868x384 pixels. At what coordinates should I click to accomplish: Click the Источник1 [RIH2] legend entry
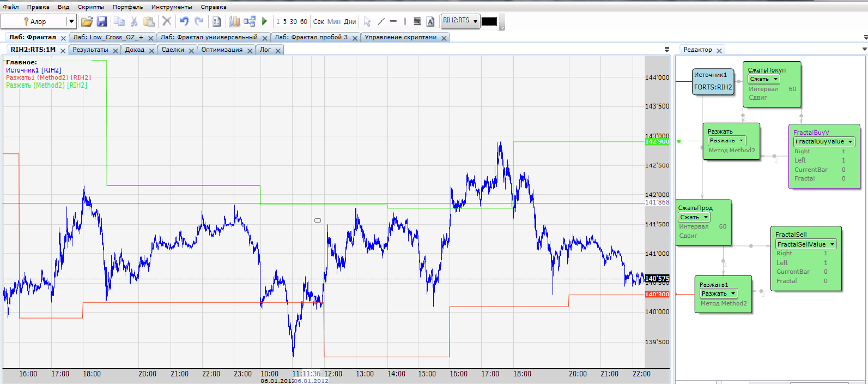coord(34,70)
